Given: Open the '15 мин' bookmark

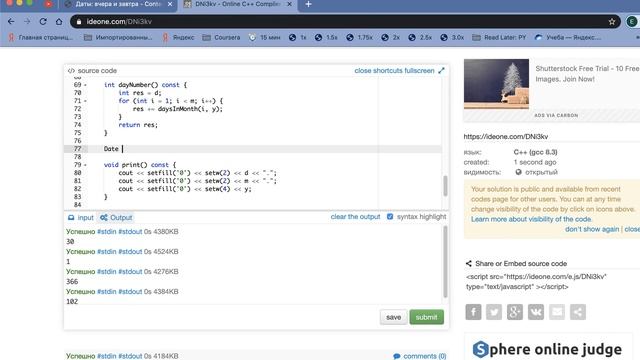Looking at the screenshot, I should [x=264, y=38].
